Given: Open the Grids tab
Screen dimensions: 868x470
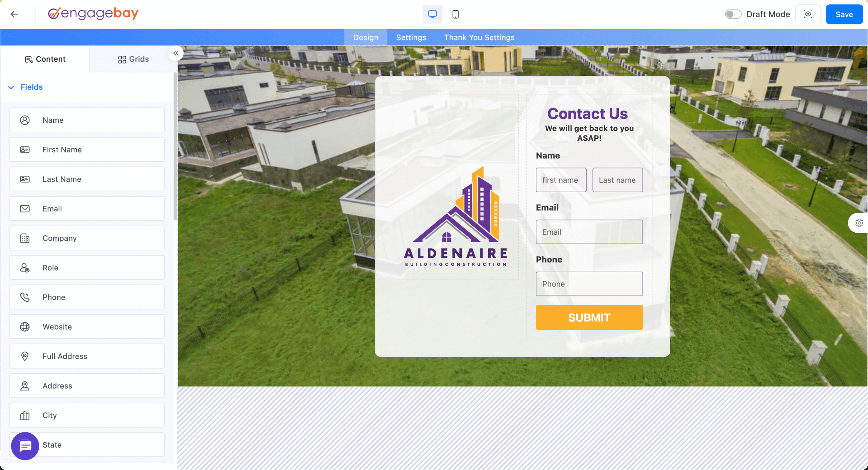Looking at the screenshot, I should click(133, 59).
